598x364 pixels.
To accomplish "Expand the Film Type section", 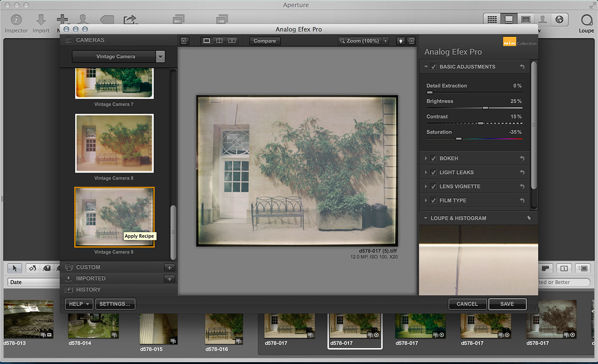I will [x=426, y=200].
